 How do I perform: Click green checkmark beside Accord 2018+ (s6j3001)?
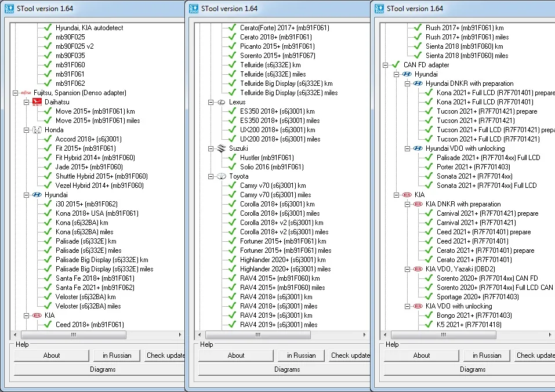pyautogui.click(x=48, y=139)
